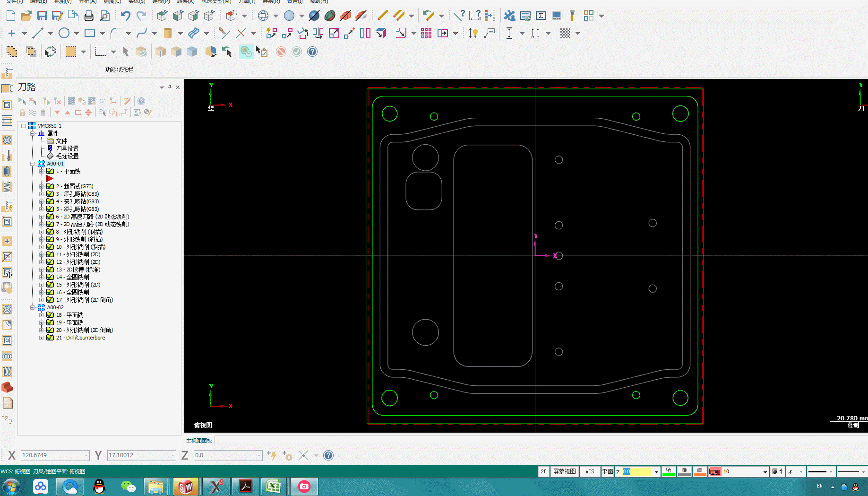Image resolution: width=868 pixels, height=496 pixels.
Task: Click the green confirm checkmark icon
Action: click(297, 52)
